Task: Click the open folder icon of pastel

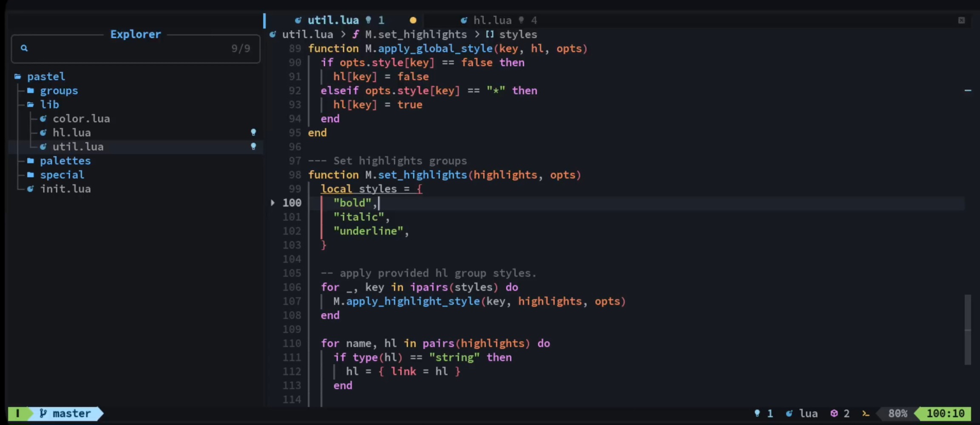Action: pyautogui.click(x=17, y=77)
